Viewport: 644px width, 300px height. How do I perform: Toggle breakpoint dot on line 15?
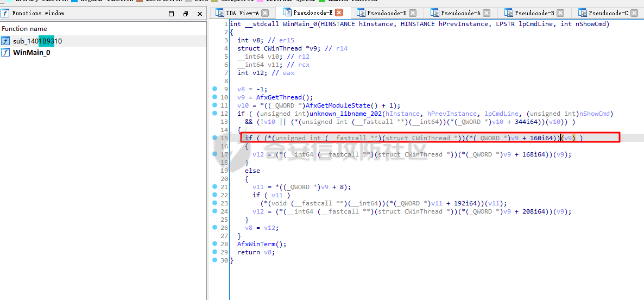pyautogui.click(x=214, y=138)
